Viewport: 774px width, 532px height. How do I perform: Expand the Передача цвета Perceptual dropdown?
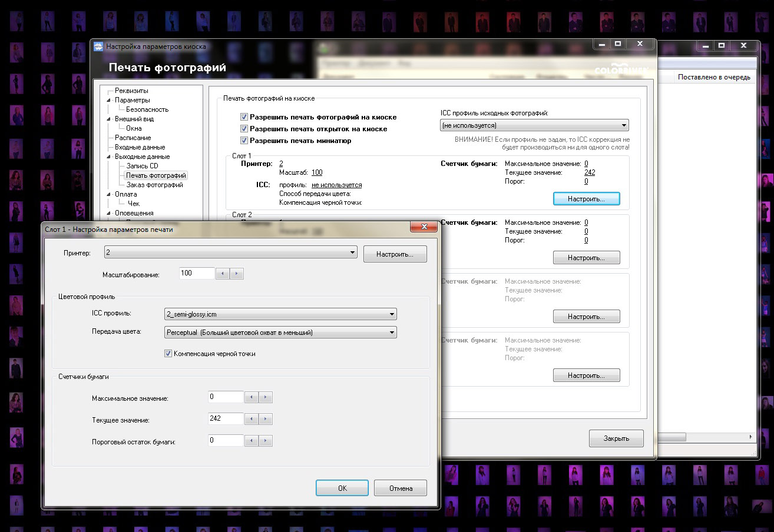click(x=392, y=332)
